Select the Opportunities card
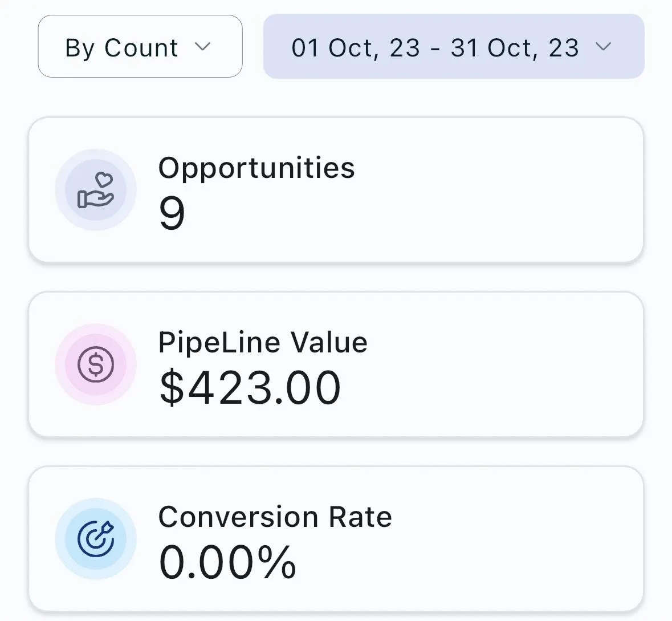This screenshot has width=672, height=621. pos(336,189)
